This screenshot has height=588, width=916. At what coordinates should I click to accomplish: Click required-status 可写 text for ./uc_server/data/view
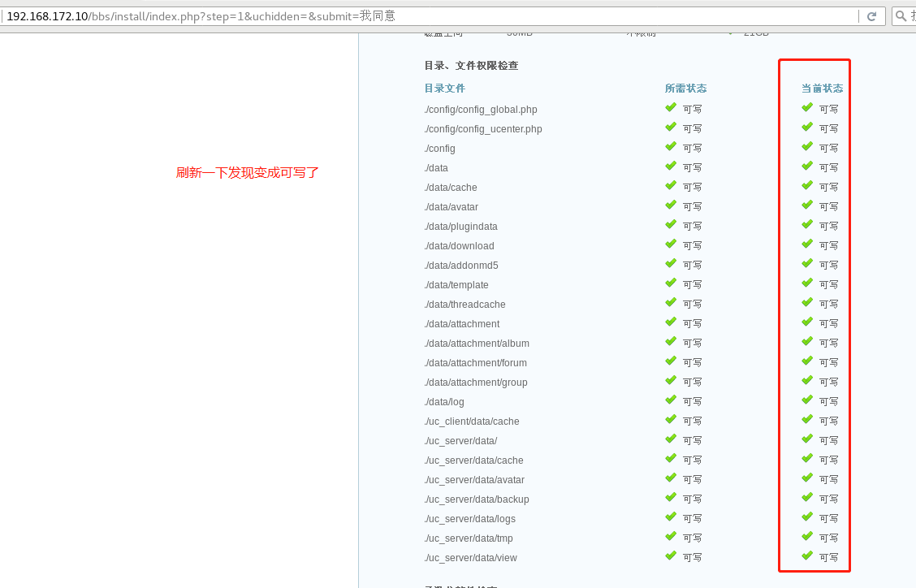click(x=692, y=558)
